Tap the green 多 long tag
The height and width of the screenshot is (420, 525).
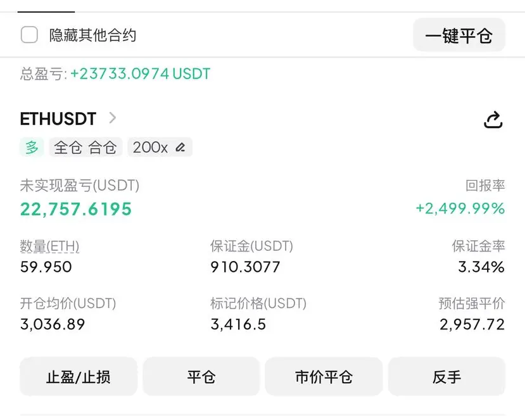coord(32,147)
